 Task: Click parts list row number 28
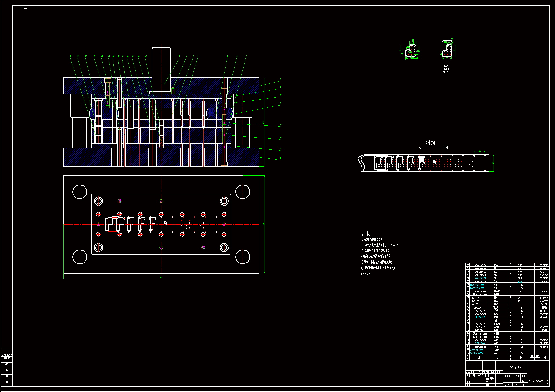tap(467, 265)
